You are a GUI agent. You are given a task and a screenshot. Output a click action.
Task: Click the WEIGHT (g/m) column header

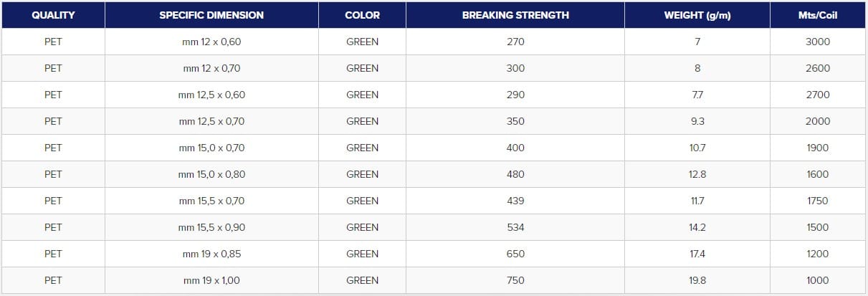coord(697,15)
